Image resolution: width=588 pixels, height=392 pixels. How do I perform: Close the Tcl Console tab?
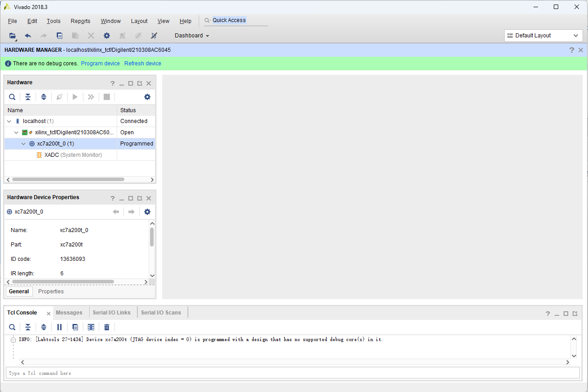pyautogui.click(x=49, y=314)
